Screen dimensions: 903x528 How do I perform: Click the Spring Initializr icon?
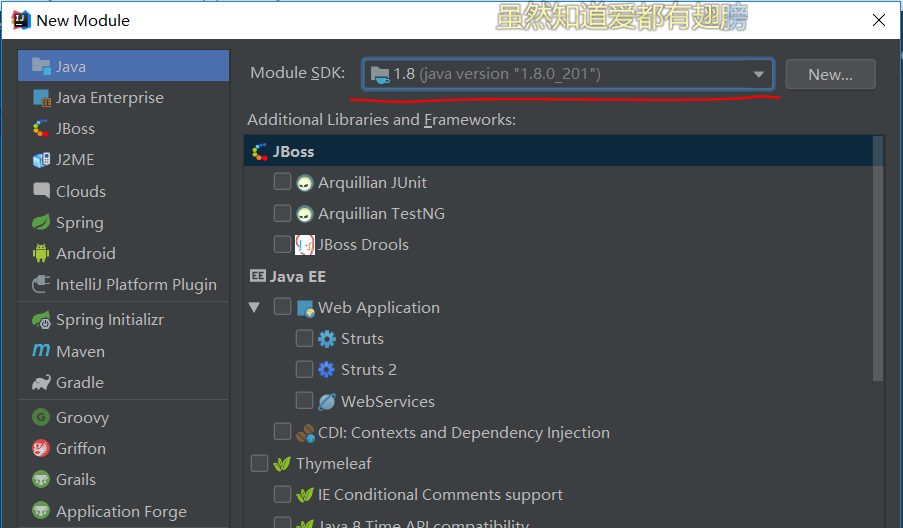tap(41, 320)
